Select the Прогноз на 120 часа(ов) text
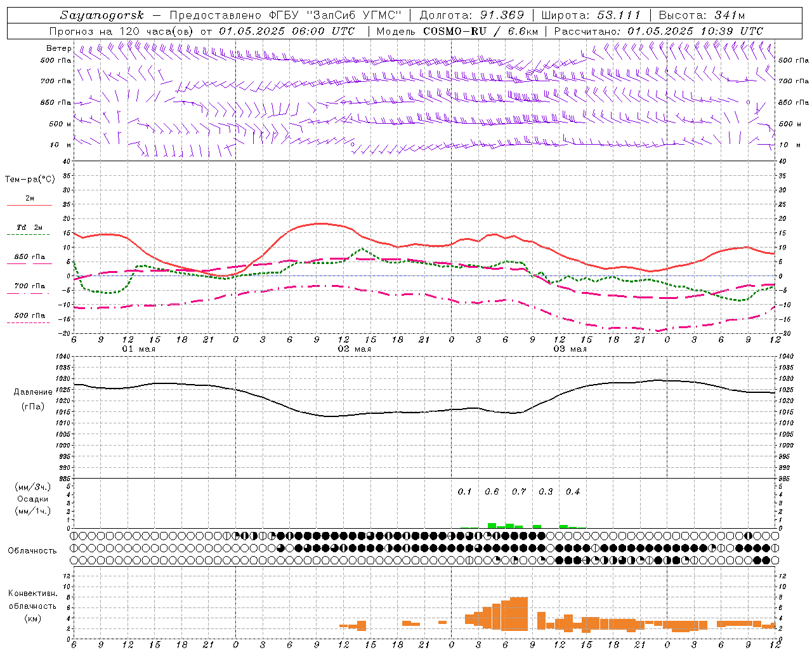Image resolution: width=812 pixels, height=650 pixels. click(122, 31)
